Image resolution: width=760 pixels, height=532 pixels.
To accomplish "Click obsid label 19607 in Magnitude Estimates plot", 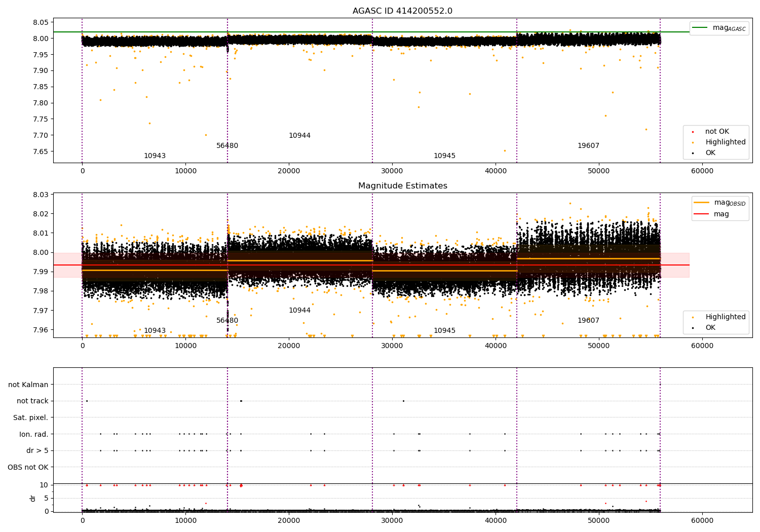I will pyautogui.click(x=588, y=321).
